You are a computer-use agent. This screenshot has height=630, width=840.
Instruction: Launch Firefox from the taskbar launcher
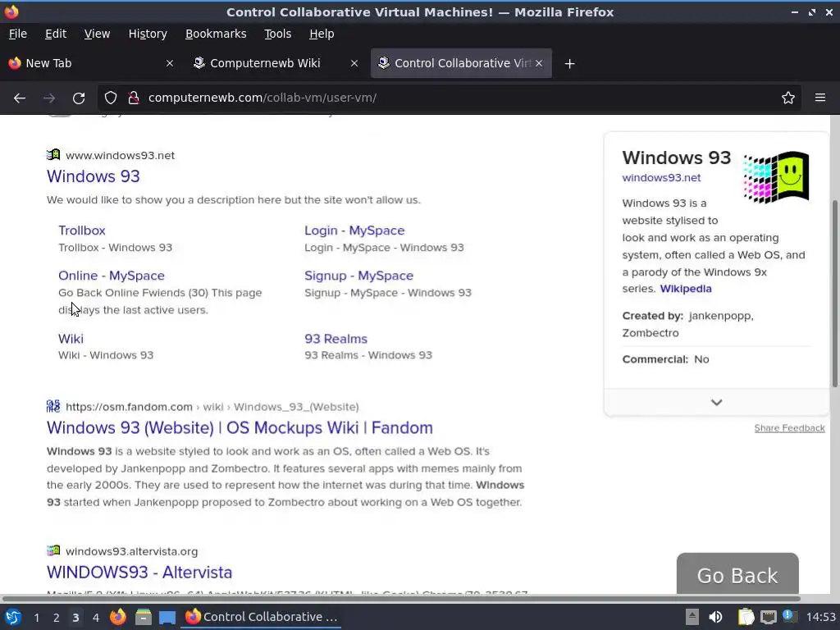coord(118,617)
